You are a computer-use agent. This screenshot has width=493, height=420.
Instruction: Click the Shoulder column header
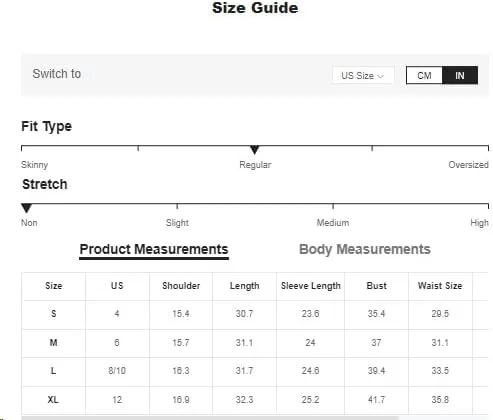pyautogui.click(x=181, y=286)
